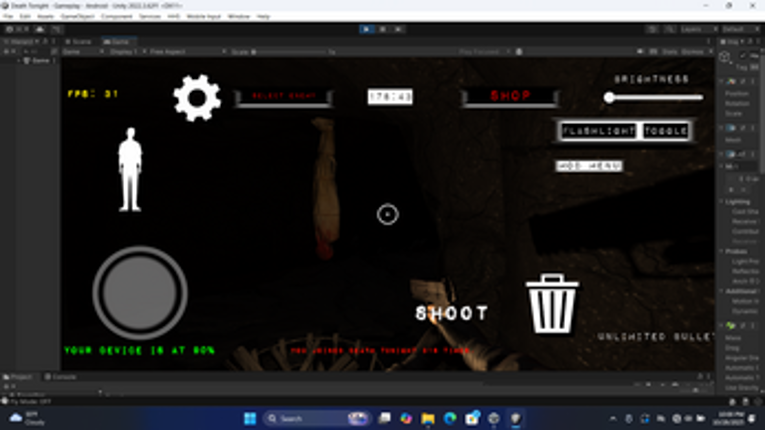Toggle the Gizmos button in Game view

point(692,52)
